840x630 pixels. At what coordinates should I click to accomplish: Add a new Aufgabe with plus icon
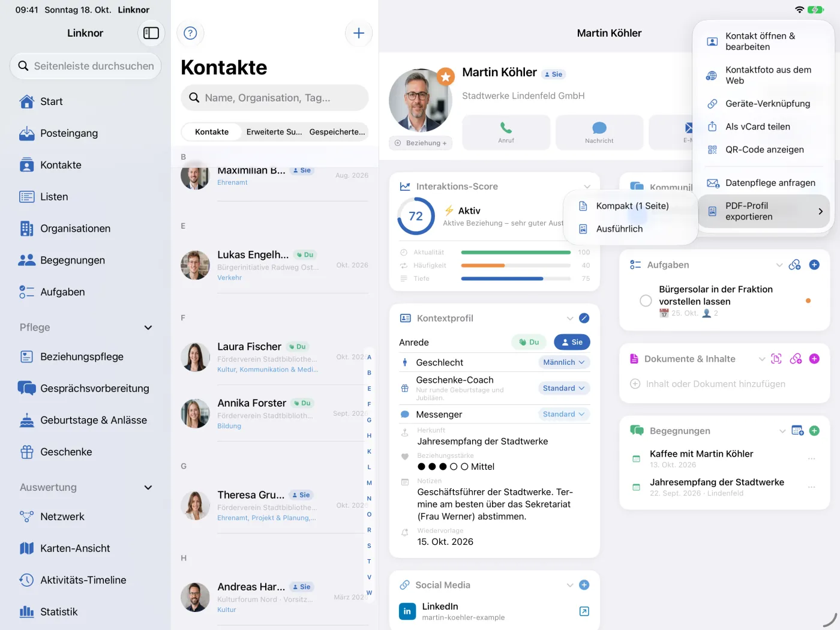814,265
